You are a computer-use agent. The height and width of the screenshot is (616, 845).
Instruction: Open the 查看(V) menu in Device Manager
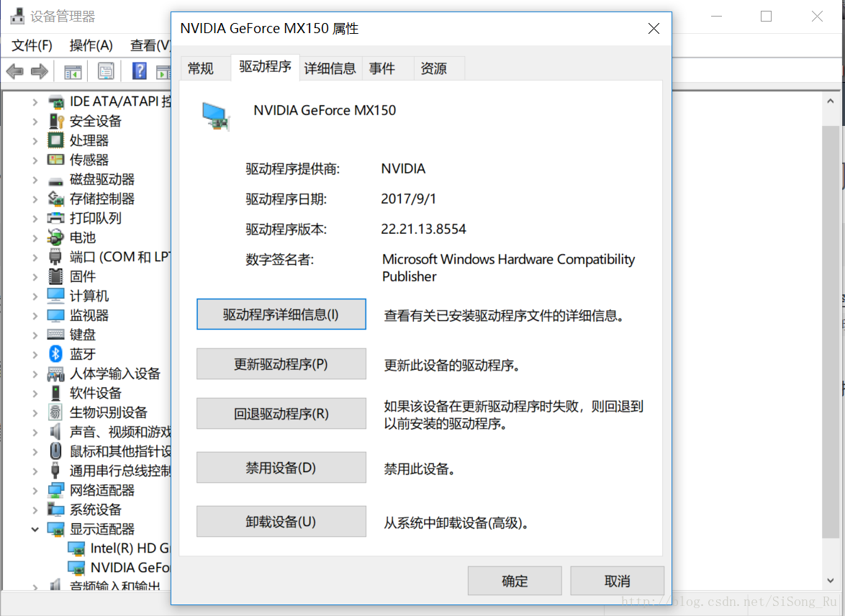click(150, 45)
